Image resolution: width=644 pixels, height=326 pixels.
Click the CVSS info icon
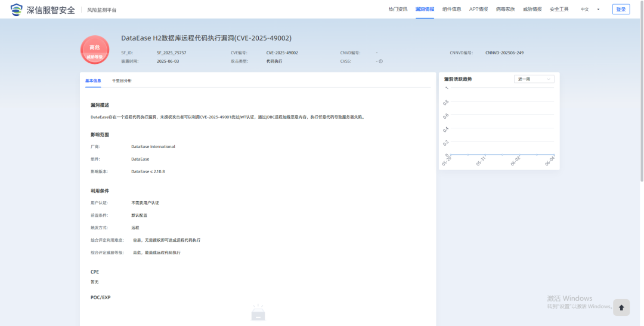coord(380,61)
